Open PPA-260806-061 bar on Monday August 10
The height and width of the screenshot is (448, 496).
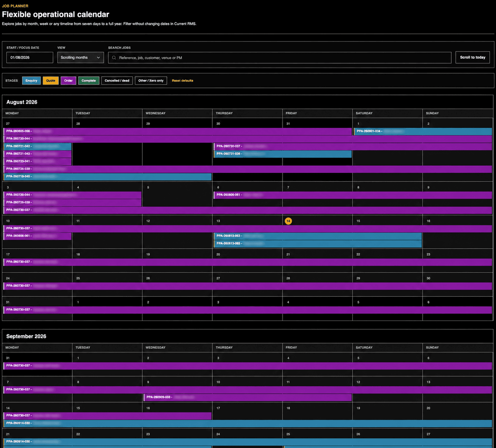[x=38, y=236]
